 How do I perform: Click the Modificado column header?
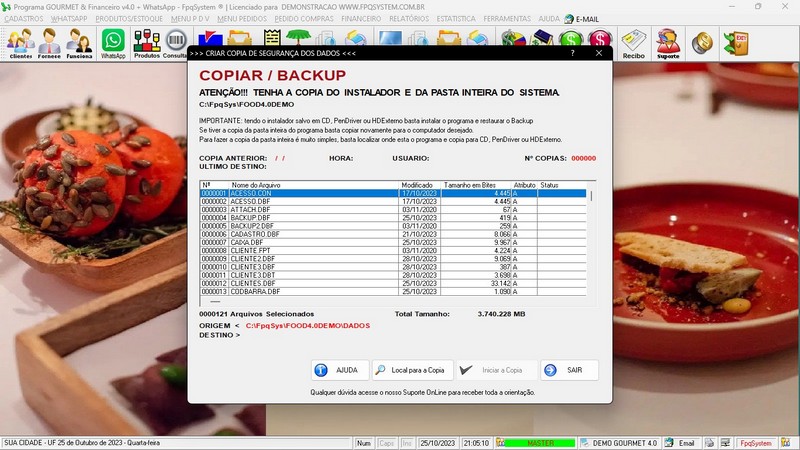419,185
